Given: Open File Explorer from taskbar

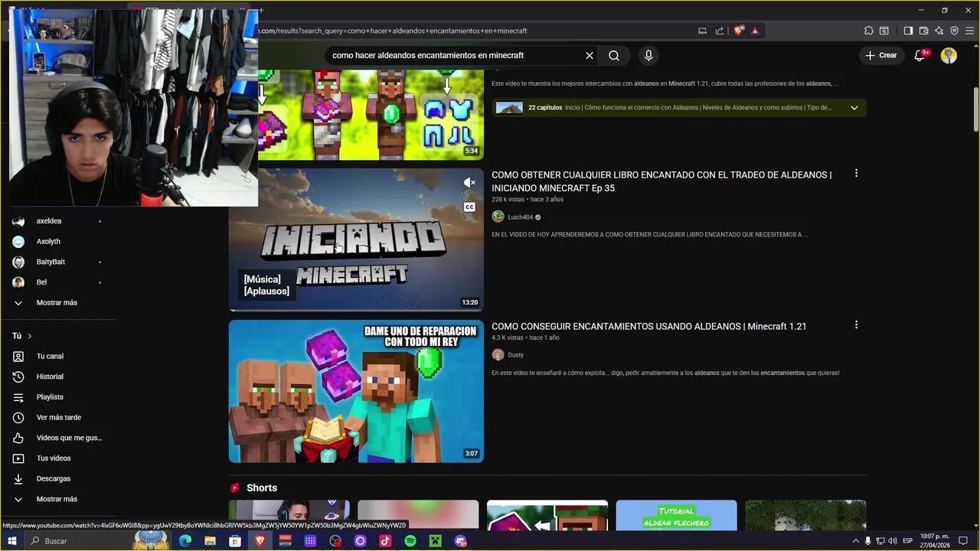Looking at the screenshot, I should (210, 541).
